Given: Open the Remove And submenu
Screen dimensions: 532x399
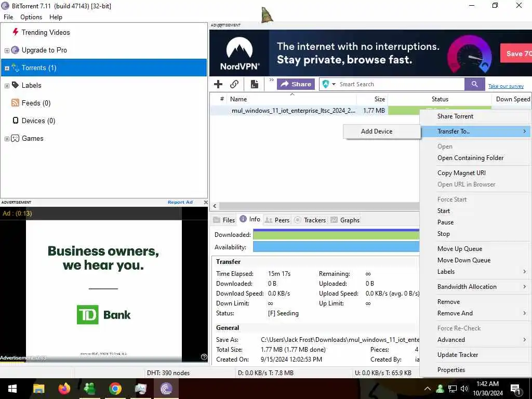Looking at the screenshot, I should (475, 313).
